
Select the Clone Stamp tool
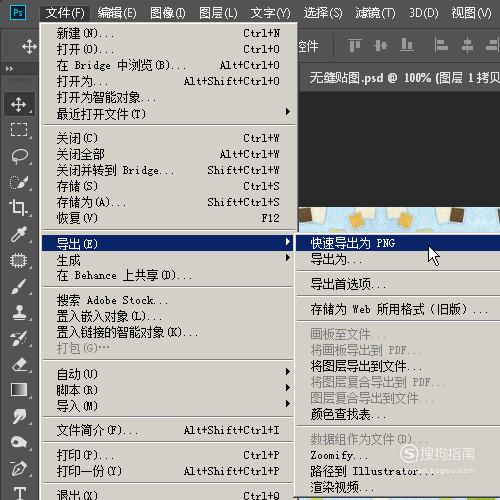(19, 312)
